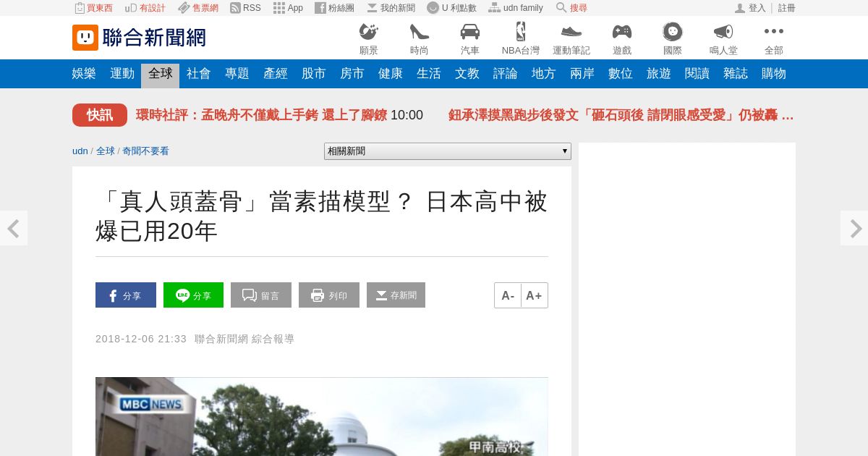Screen dimensions: 868x456
Task: Open the 國際 channel icon
Action: pos(673,39)
